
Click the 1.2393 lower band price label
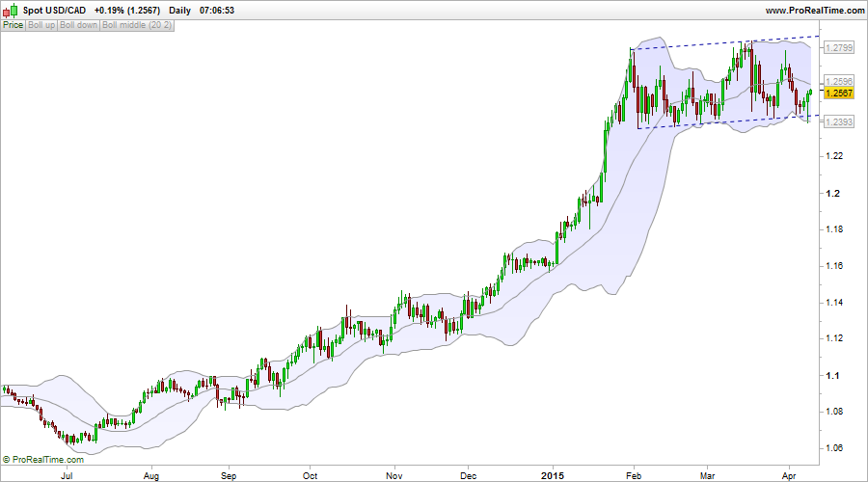click(x=839, y=121)
